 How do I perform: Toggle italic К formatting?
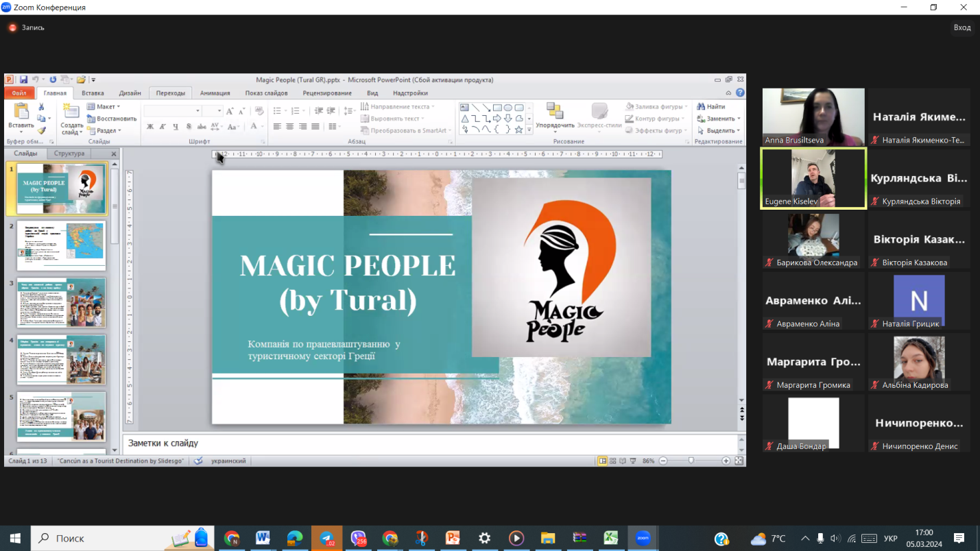click(163, 127)
